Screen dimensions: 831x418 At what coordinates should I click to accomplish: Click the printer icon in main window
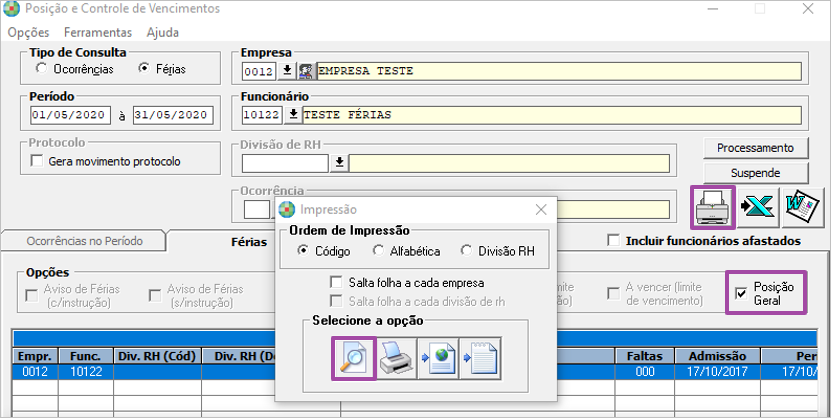click(x=713, y=207)
